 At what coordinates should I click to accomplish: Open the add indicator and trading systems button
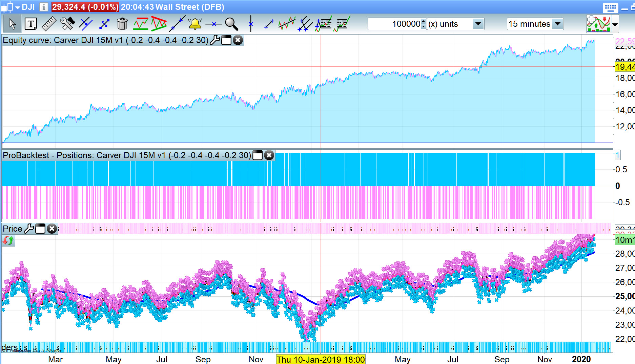point(599,24)
